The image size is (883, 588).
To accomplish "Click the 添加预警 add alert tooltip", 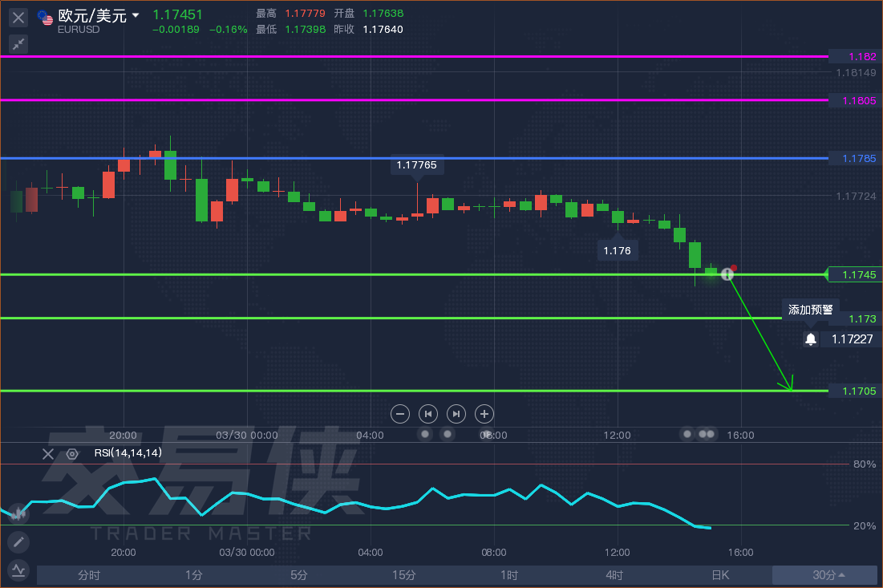I will pyautogui.click(x=810, y=310).
